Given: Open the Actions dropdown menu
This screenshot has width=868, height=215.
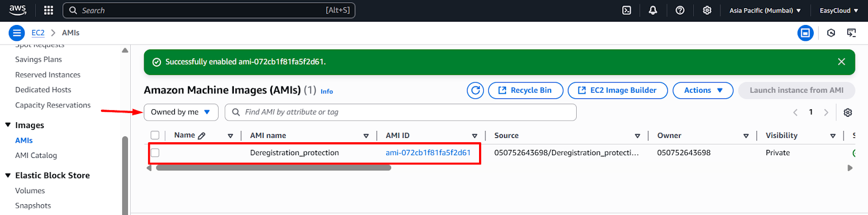Looking at the screenshot, I should [x=703, y=91].
